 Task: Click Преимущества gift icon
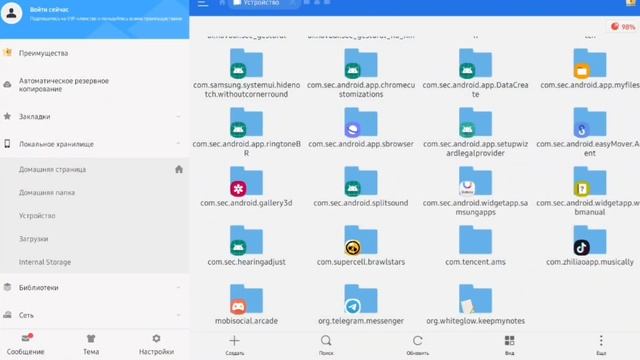click(x=7, y=52)
